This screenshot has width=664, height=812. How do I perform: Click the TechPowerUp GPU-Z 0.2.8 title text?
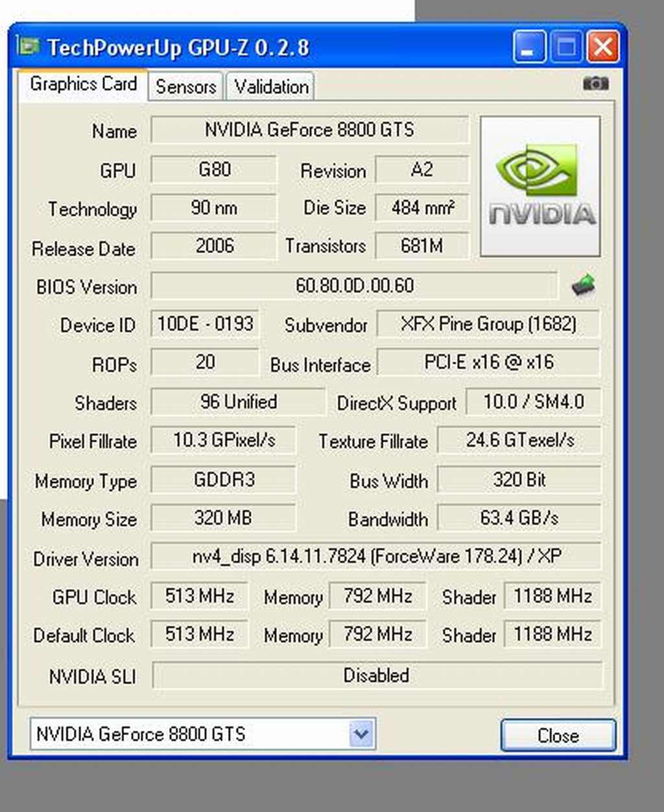[x=178, y=47]
